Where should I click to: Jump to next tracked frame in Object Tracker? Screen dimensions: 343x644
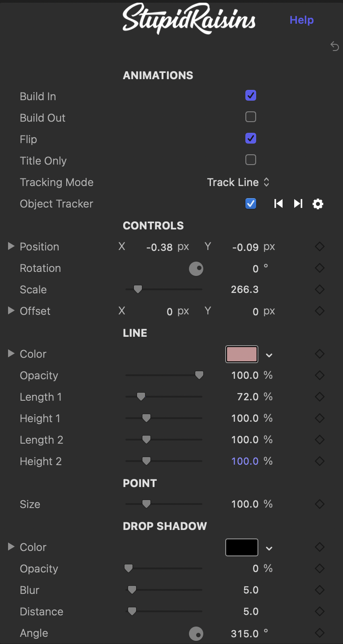pos(298,204)
